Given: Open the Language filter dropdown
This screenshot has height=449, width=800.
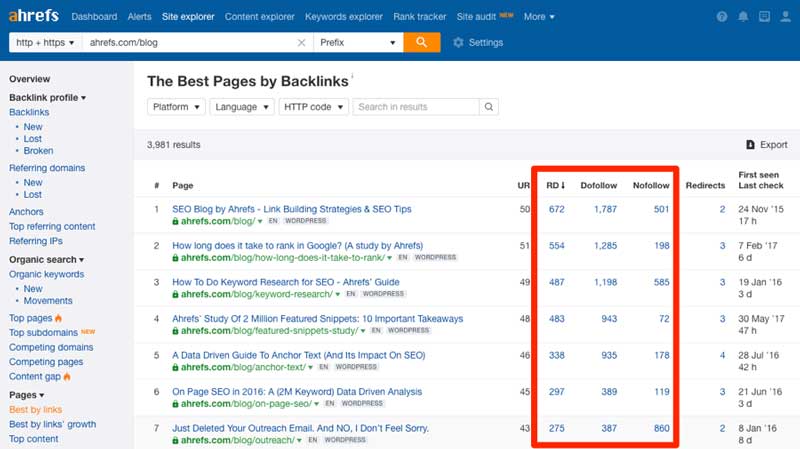Looking at the screenshot, I should coord(242,107).
